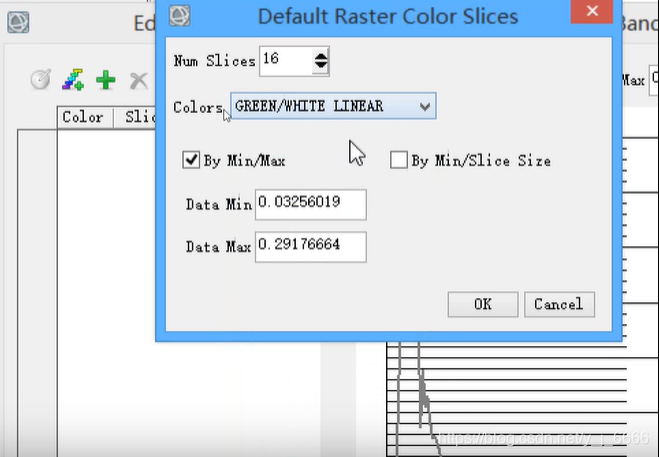Click the Default Raster Color Slices title text
The image size is (659, 457).
[388, 17]
